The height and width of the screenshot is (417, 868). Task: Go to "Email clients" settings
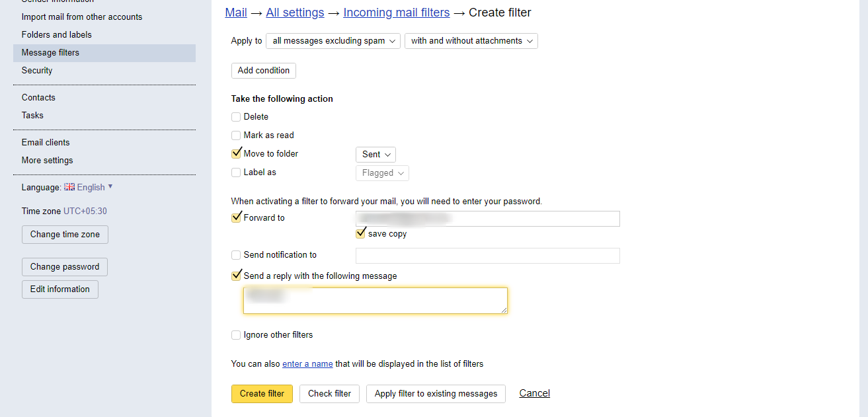pos(45,142)
